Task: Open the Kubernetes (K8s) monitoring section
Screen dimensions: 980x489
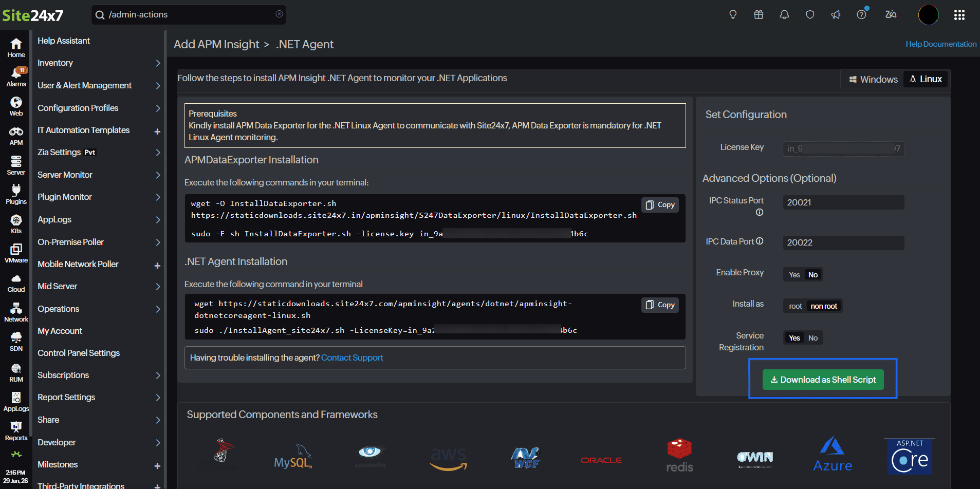Action: tap(15, 223)
